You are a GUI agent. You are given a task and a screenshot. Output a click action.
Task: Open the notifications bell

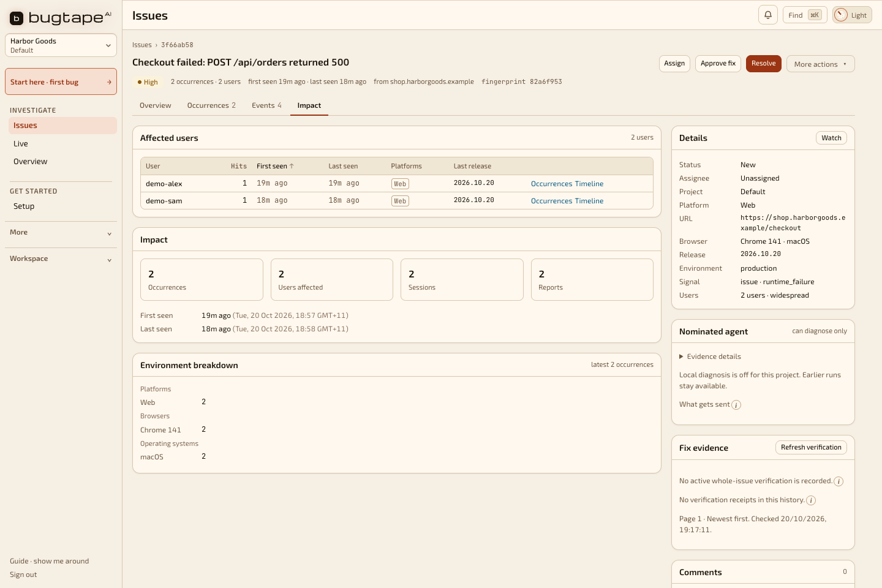(x=767, y=15)
